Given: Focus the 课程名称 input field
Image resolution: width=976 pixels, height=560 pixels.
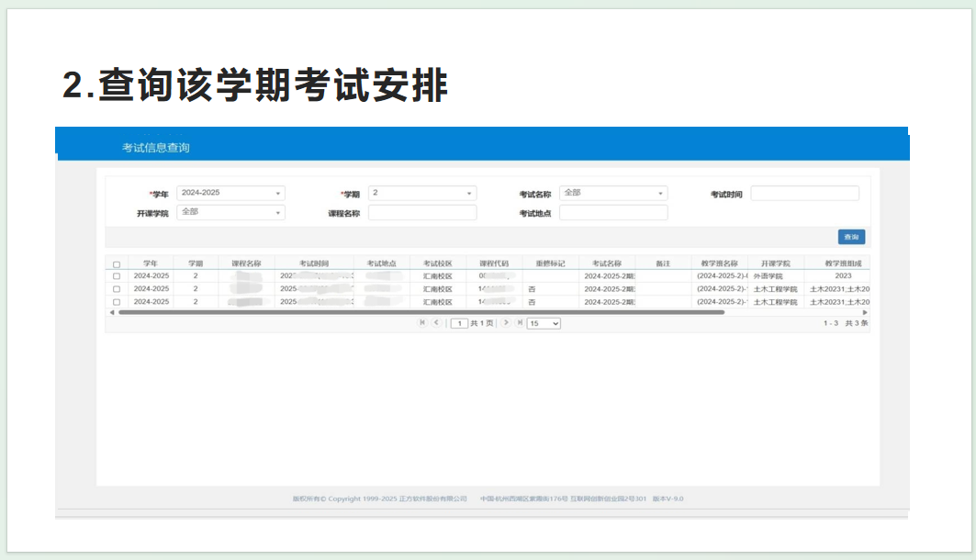Looking at the screenshot, I should click(422, 212).
